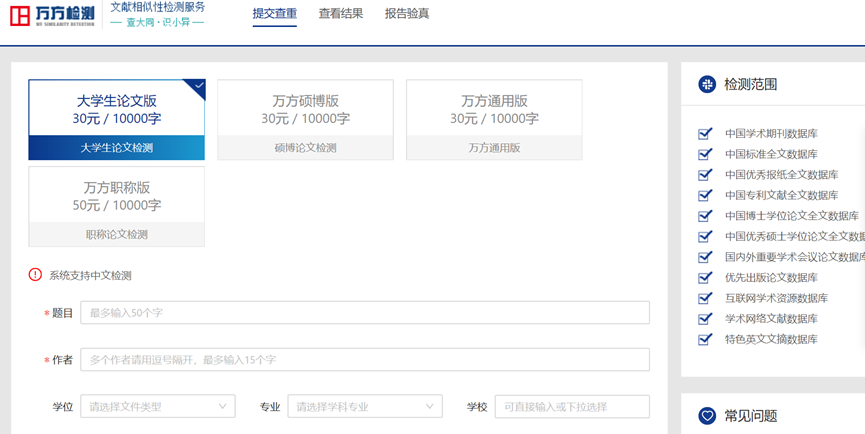The width and height of the screenshot is (865, 434).
Task: Select the 大学生论文版 card
Action: tap(116, 120)
